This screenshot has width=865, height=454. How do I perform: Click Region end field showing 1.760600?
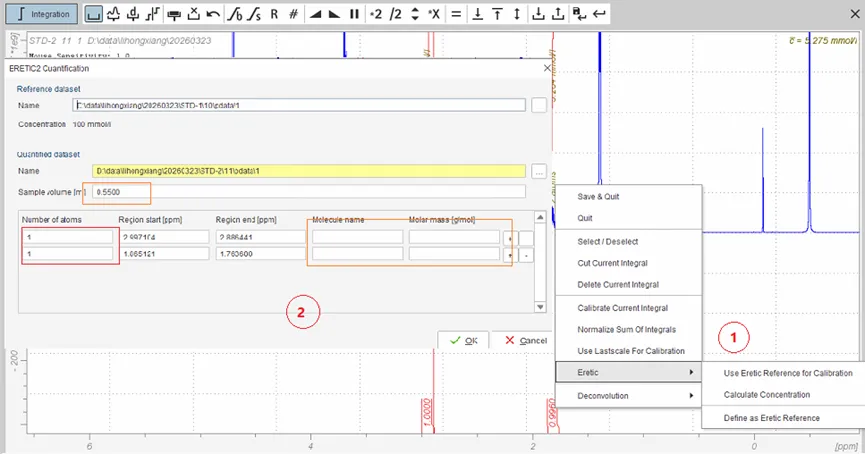click(x=260, y=254)
